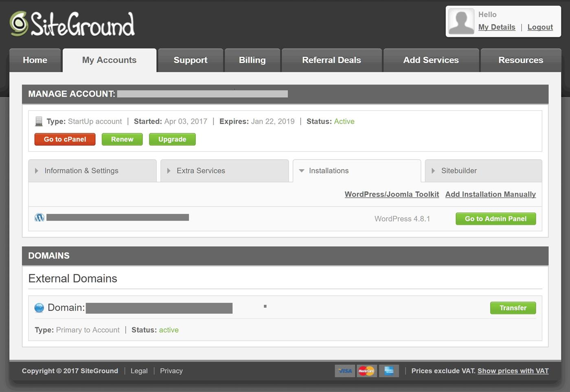
Task: Click Add Installation Manually link
Action: [x=491, y=195]
